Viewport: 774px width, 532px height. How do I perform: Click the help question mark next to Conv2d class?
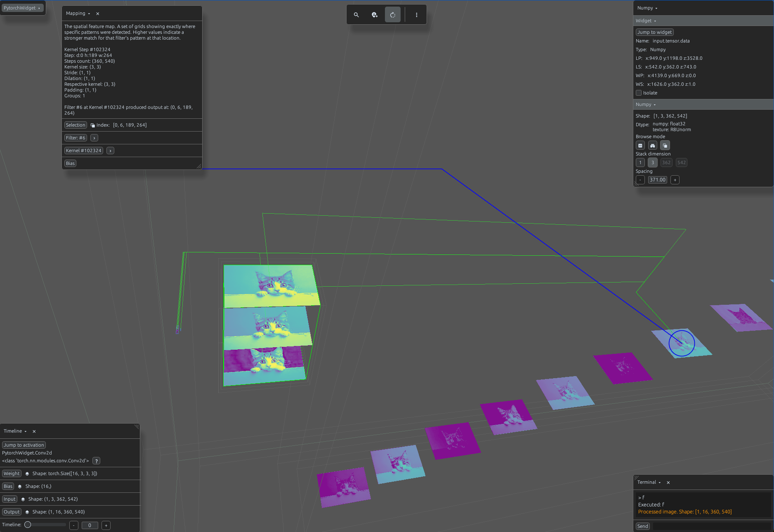96,461
